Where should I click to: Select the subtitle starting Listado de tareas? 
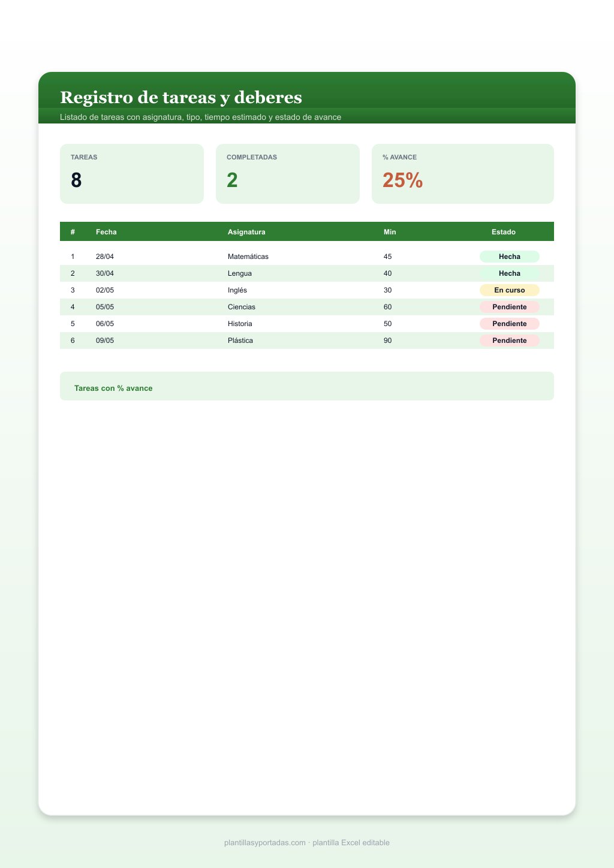(200, 117)
